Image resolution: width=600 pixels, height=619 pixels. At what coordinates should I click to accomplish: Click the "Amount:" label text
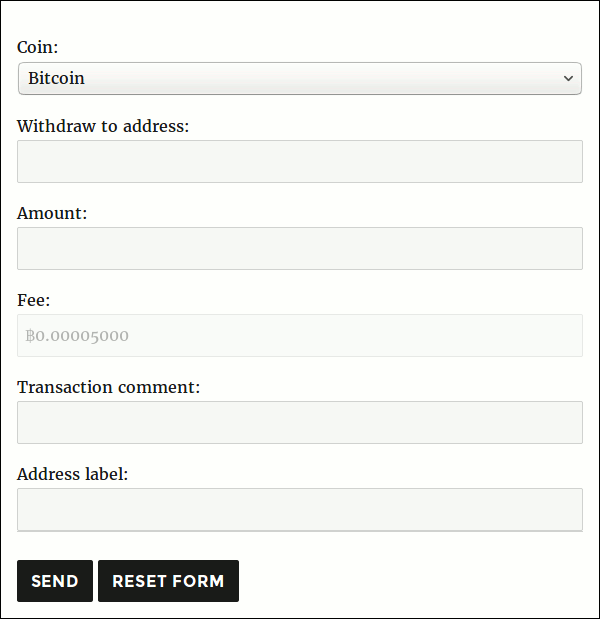[x=52, y=213]
